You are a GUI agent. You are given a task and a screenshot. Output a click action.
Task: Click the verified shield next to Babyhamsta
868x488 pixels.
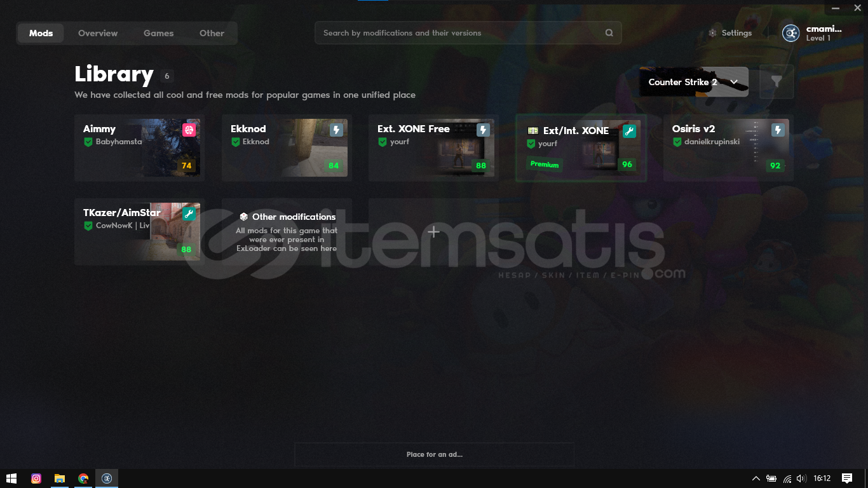point(88,142)
